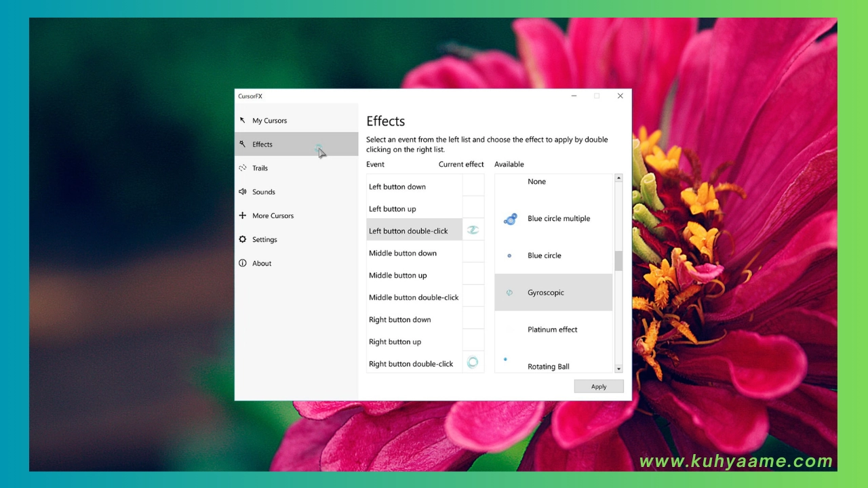Click the More Cursors plus icon

[242, 215]
